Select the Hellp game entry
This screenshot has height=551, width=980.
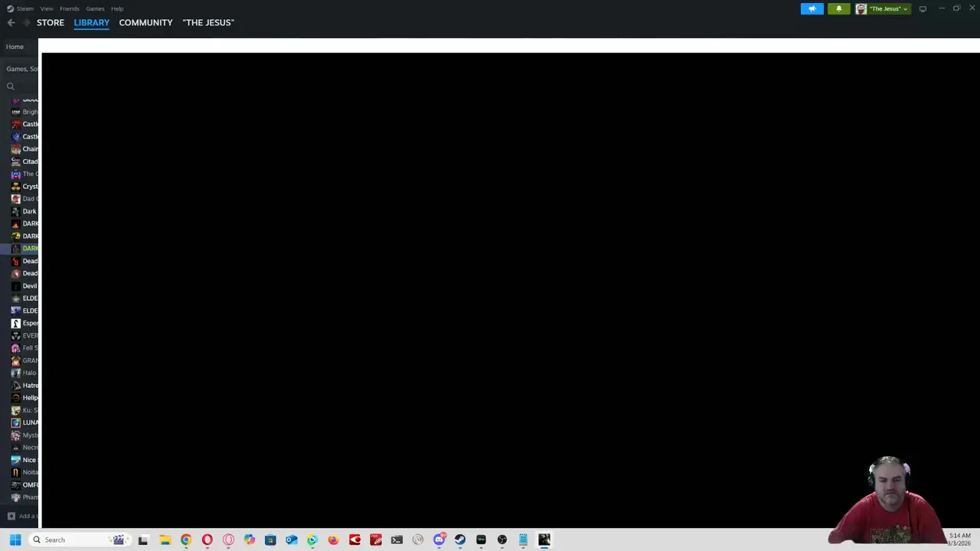[x=24, y=398]
